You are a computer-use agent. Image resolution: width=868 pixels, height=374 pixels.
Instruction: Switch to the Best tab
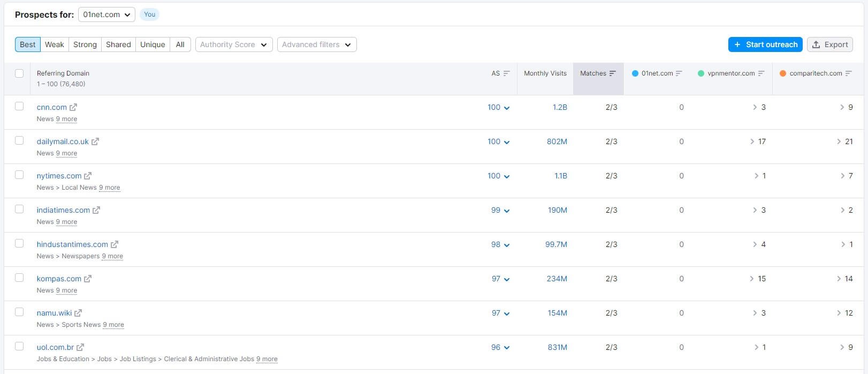28,44
